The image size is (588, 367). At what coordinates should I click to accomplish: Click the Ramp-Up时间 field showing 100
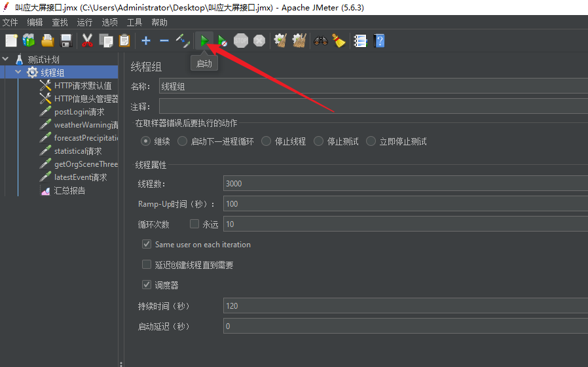coord(406,203)
